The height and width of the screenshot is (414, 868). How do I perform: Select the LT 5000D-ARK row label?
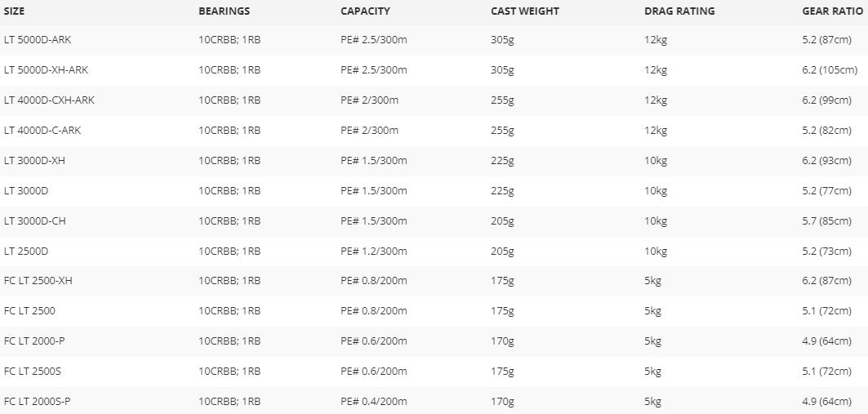point(38,40)
